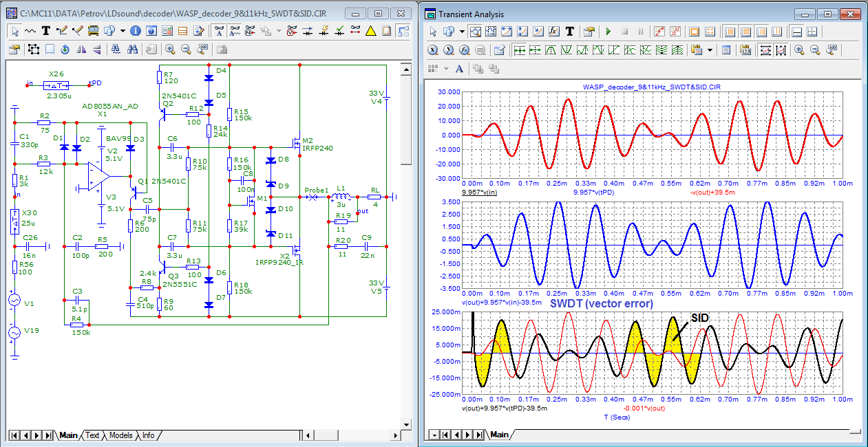This screenshot has height=447, width=868.
Task: Switch to the Models tab
Action: [120, 435]
